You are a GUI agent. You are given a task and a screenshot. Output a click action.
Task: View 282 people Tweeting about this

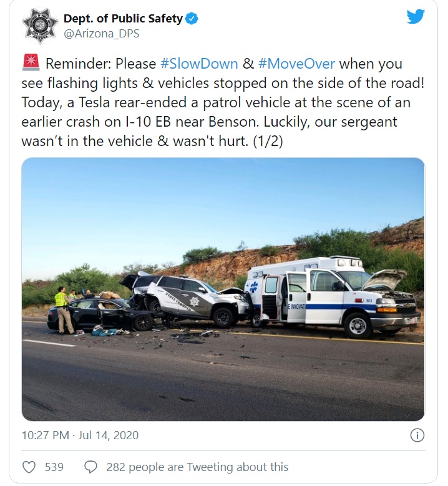pyautogui.click(x=197, y=467)
